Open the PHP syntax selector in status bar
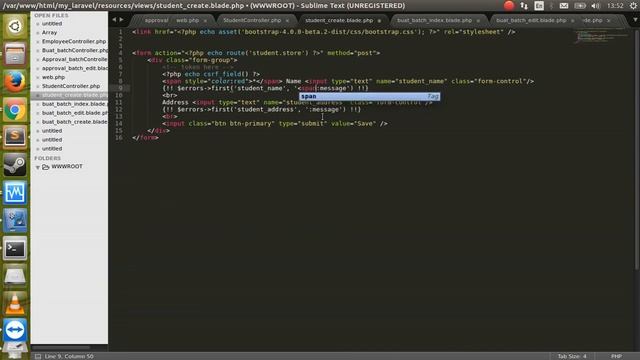 [x=616, y=356]
